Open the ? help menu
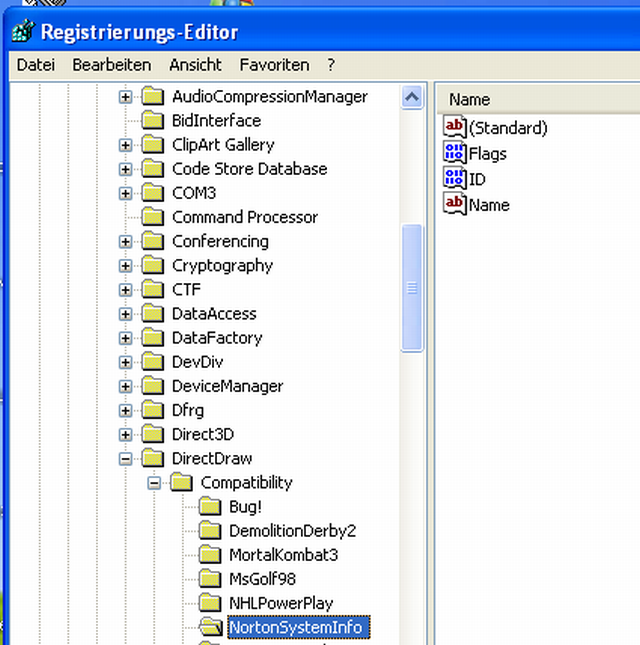This screenshot has height=645, width=640. coord(331,65)
